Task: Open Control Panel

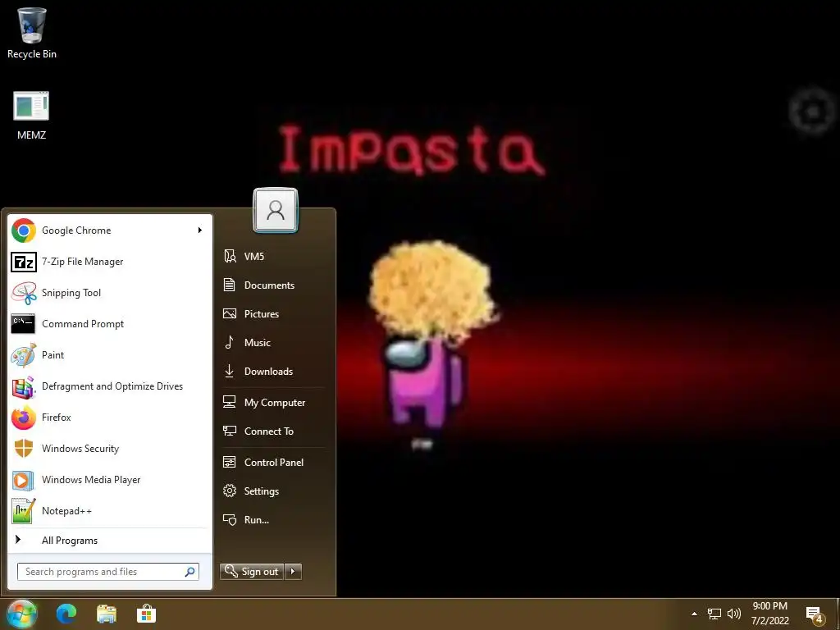Action: (x=272, y=463)
